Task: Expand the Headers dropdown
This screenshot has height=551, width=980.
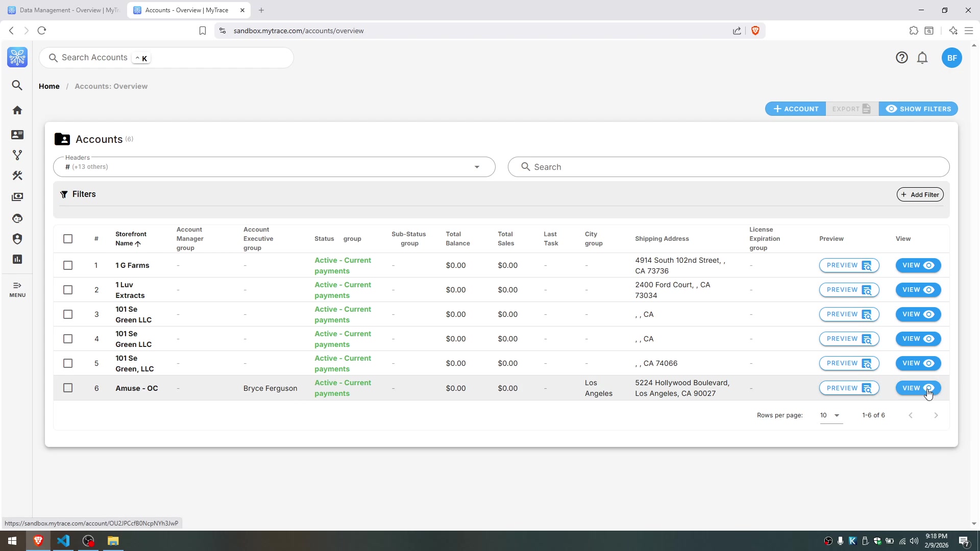Action: (x=477, y=167)
